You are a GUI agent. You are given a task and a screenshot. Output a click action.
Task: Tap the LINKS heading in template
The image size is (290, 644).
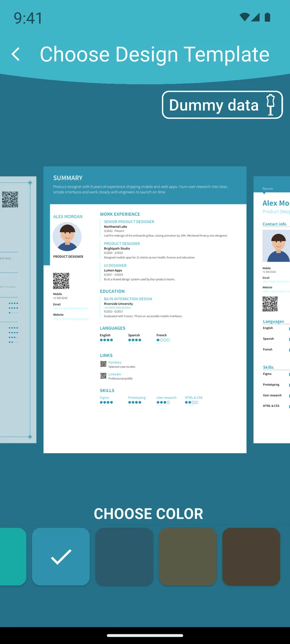(x=106, y=355)
